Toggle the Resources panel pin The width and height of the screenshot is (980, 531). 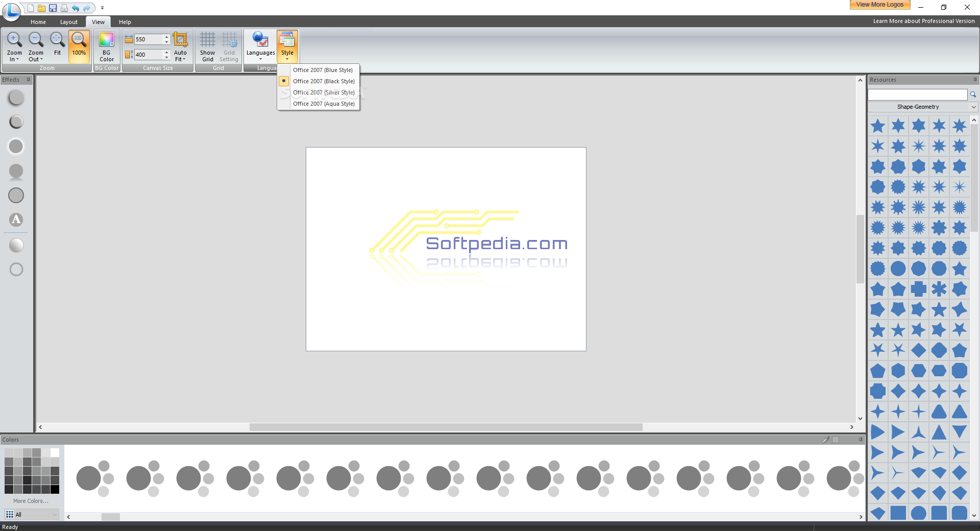point(975,80)
